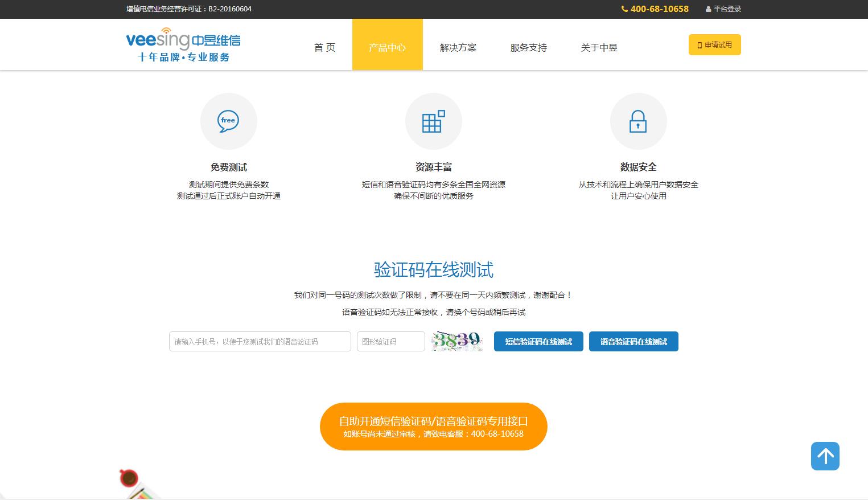Image resolution: width=868 pixels, height=500 pixels.
Task: Select the 产品中心 menu tab
Action: click(387, 48)
